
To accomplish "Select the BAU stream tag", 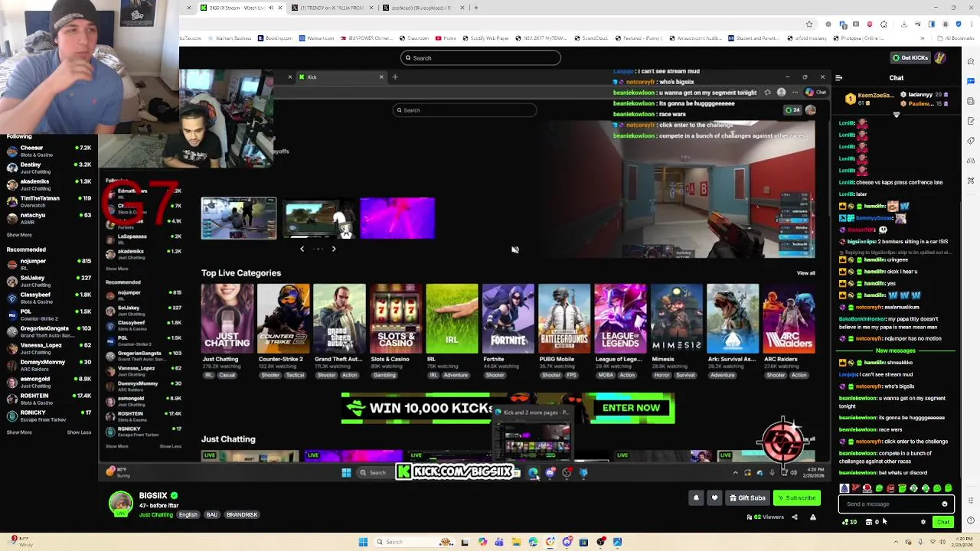I will 212,515.
